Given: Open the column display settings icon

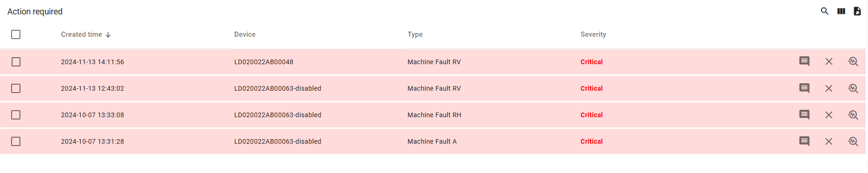Looking at the screenshot, I should coord(841,11).
